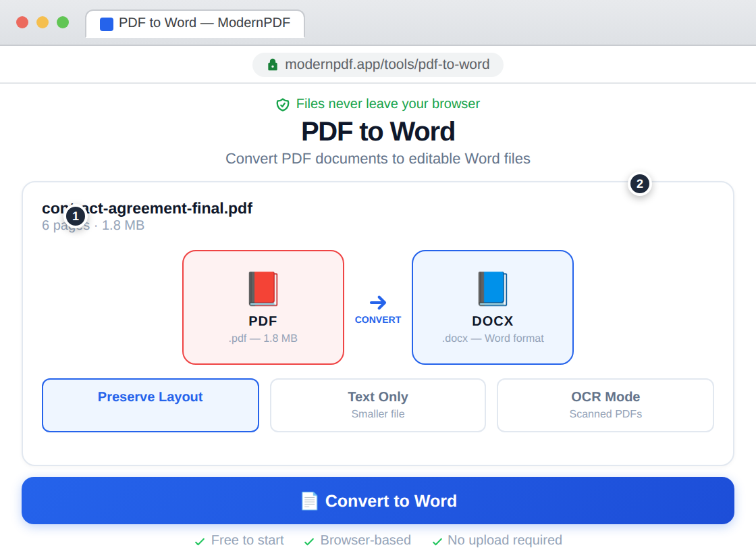
Task: Switch to Text Only mode
Action: [377, 405]
